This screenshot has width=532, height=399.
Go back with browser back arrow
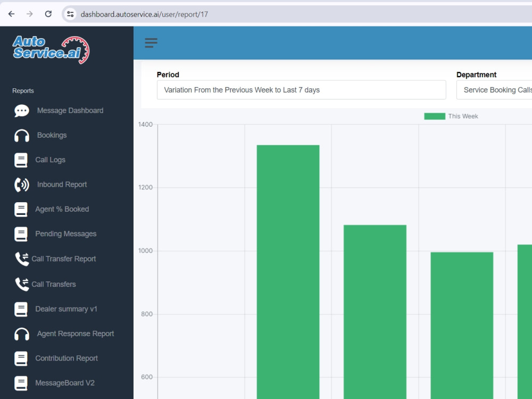coord(11,14)
